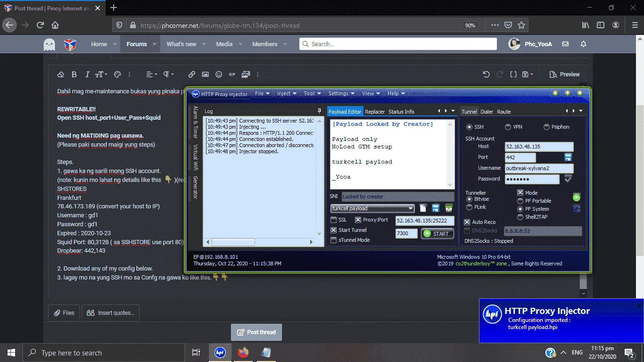Switch to the Replacer tab
Screen dimensions: 644x362
tap(375, 112)
